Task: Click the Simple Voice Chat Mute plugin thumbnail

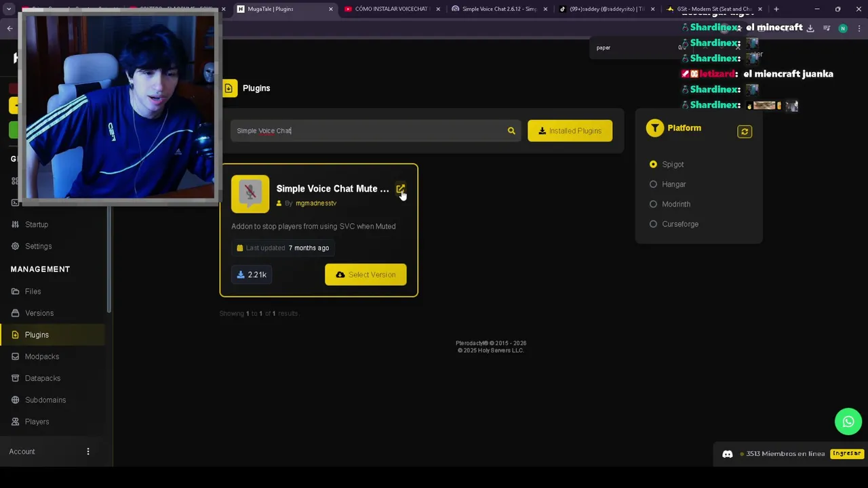Action: tap(250, 194)
